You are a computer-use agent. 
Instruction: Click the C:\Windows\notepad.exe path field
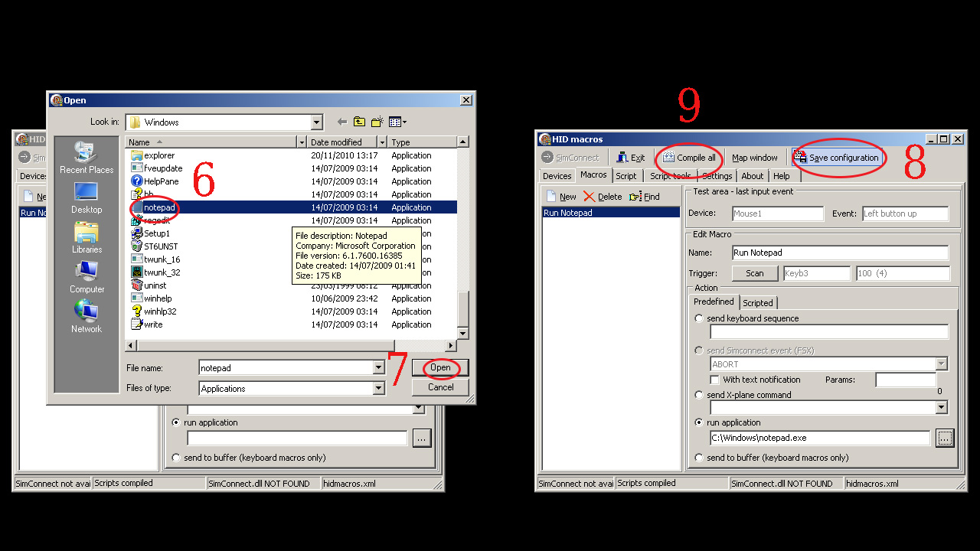click(x=820, y=438)
